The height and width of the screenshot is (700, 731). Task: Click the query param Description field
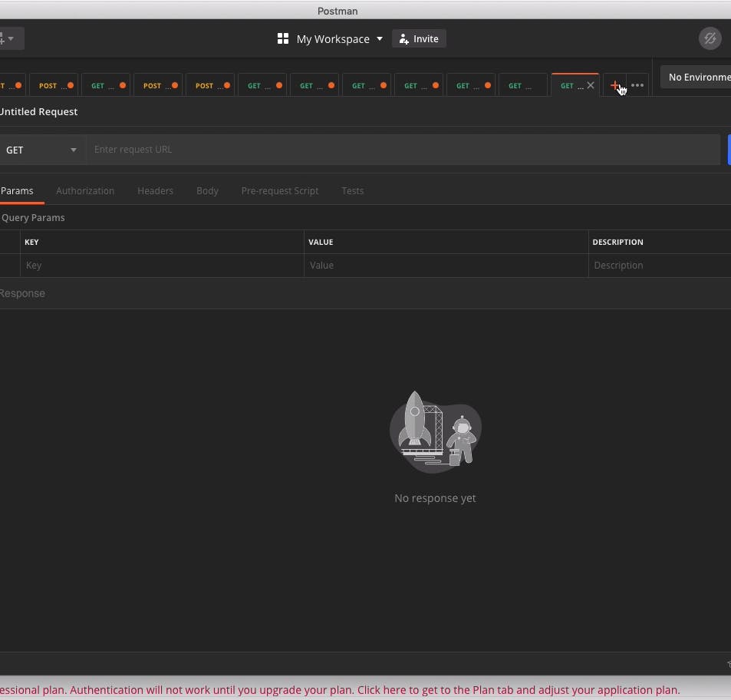point(660,266)
